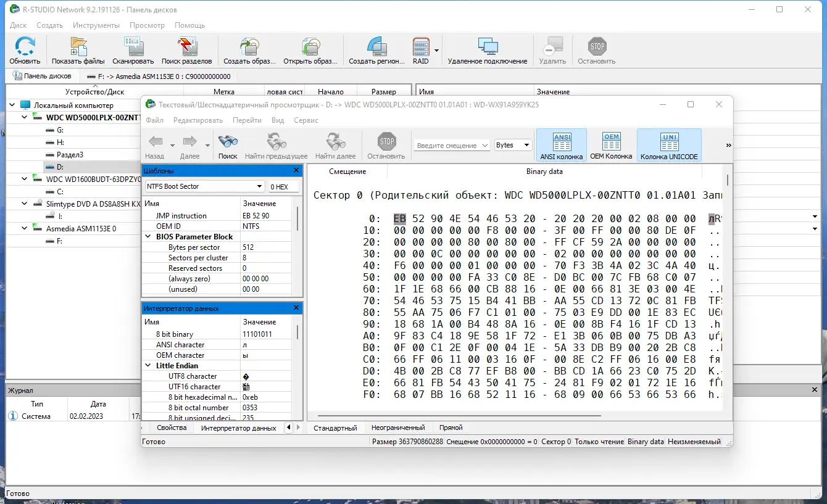Click the Размер column header

pyautogui.click(x=384, y=92)
